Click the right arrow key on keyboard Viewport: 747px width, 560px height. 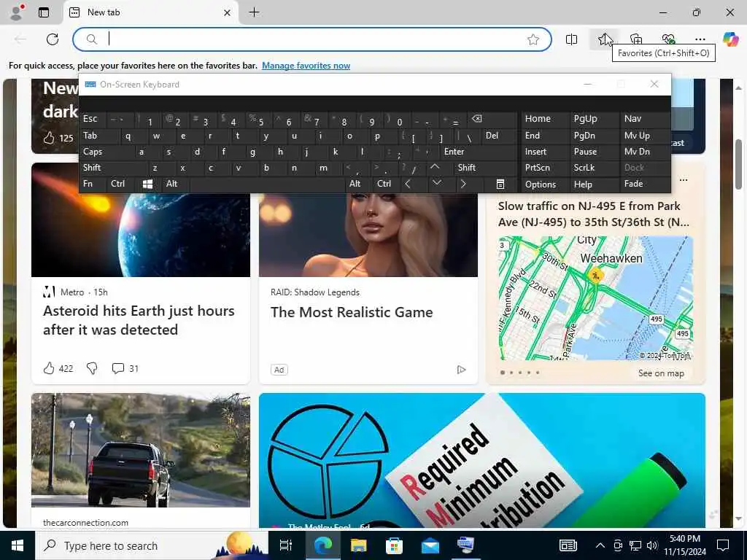click(x=463, y=184)
